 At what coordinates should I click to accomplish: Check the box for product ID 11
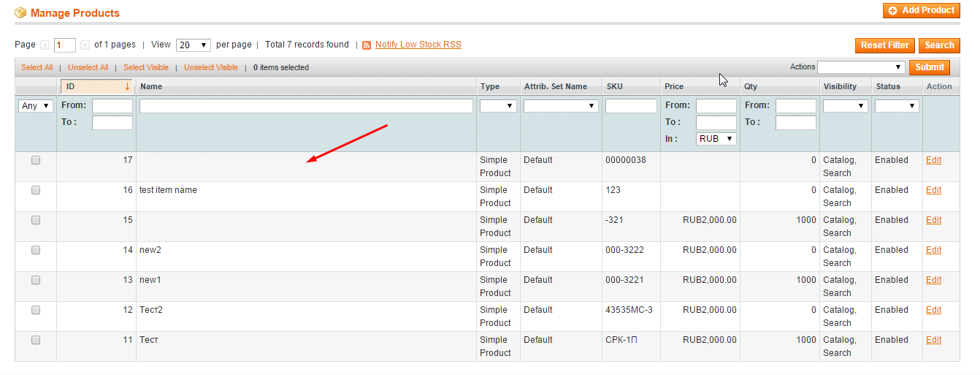click(x=36, y=340)
